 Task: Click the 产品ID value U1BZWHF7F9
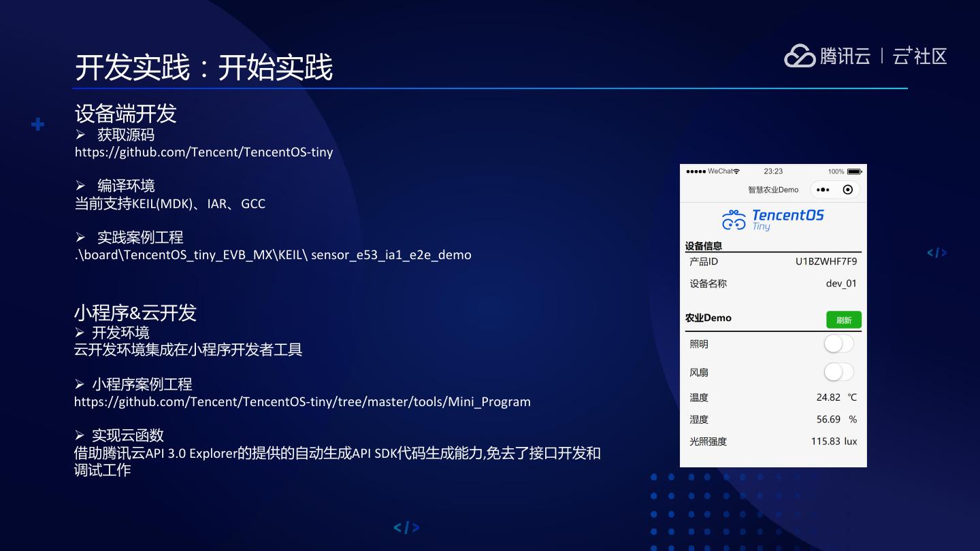point(826,261)
